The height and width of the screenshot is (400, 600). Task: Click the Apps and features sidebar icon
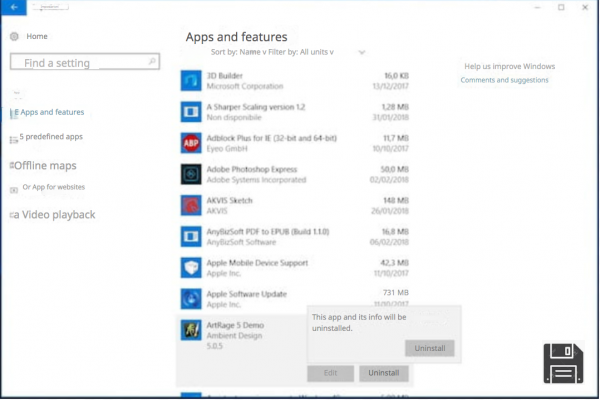(14, 113)
